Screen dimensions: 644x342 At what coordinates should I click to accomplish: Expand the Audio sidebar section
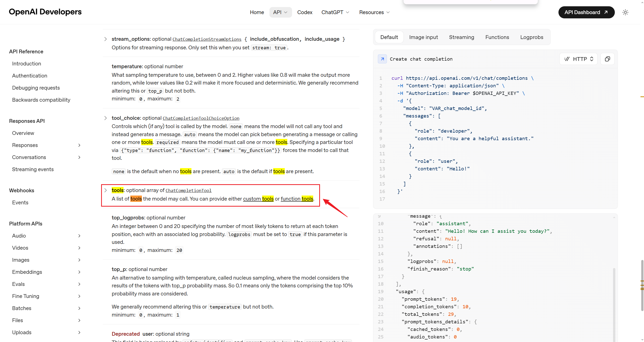pos(79,236)
